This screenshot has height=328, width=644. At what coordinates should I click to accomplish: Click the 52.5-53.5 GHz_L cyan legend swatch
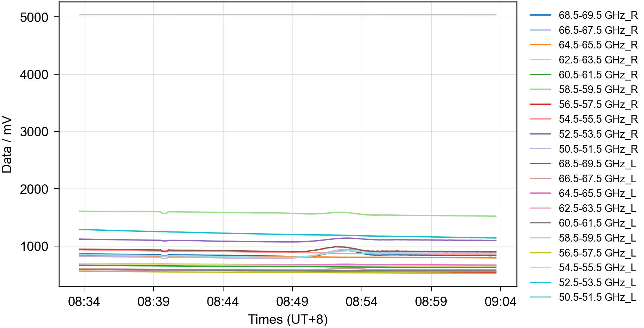click(540, 283)
